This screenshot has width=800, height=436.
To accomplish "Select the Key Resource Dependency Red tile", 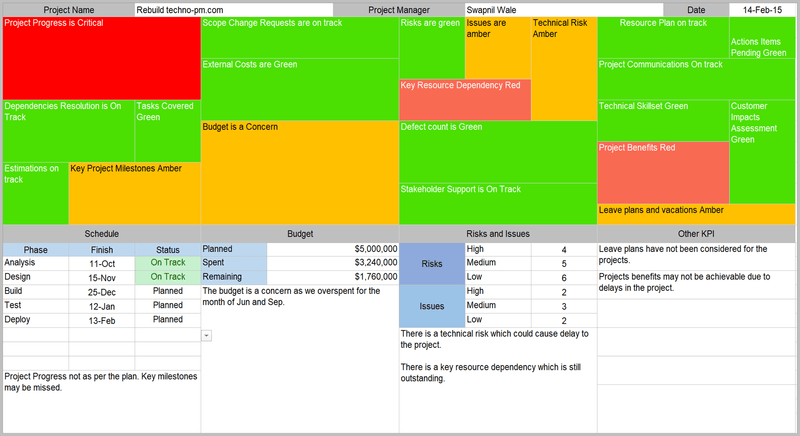I will 464,100.
